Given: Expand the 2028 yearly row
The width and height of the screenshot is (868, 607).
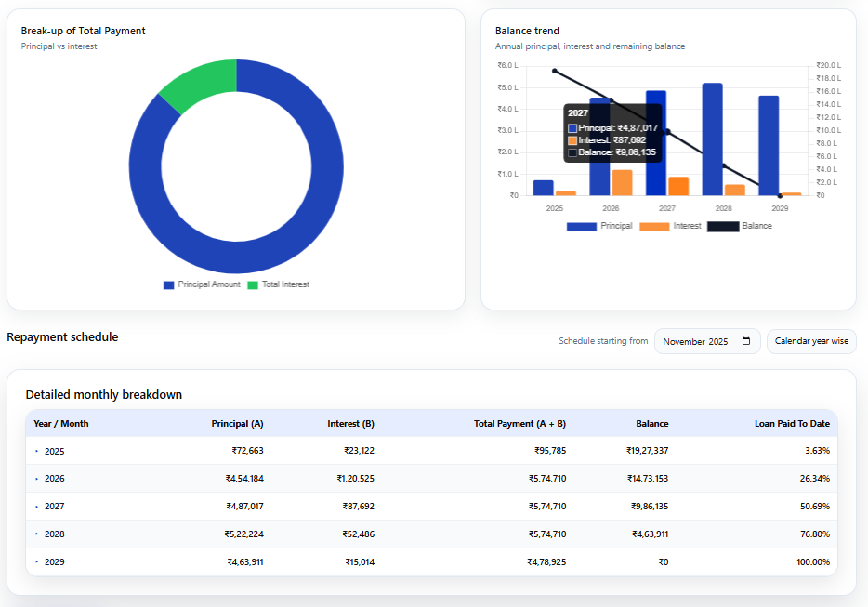Looking at the screenshot, I should (37, 534).
